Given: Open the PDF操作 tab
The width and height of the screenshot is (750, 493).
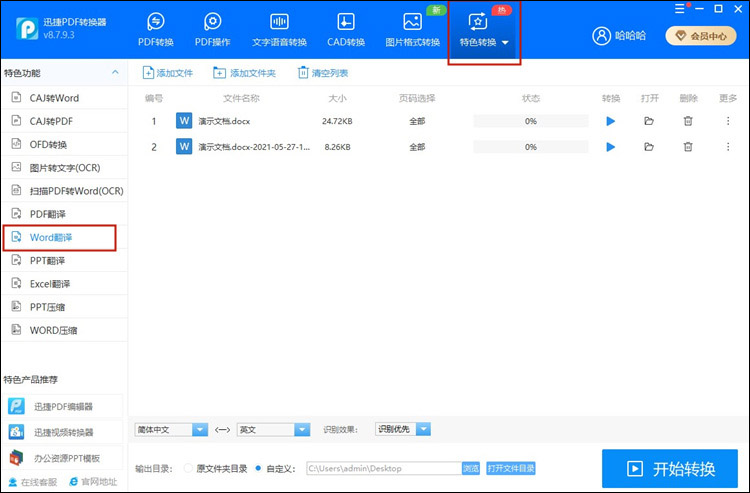Looking at the screenshot, I should pos(212,30).
